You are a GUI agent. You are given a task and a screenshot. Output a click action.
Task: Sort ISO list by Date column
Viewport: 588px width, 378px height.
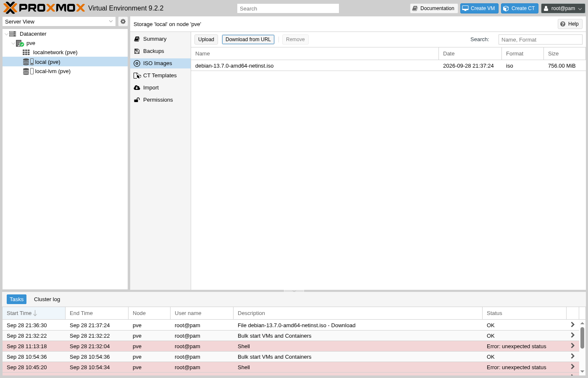click(x=470, y=54)
